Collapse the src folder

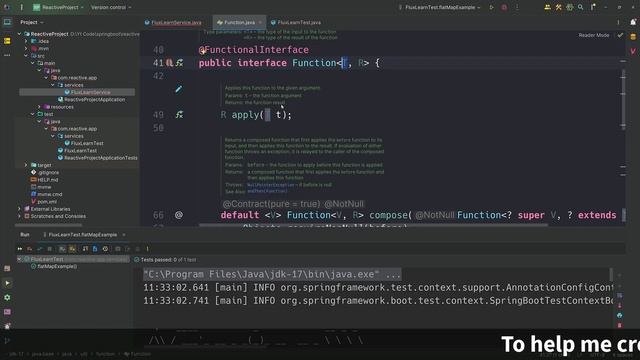(26, 56)
